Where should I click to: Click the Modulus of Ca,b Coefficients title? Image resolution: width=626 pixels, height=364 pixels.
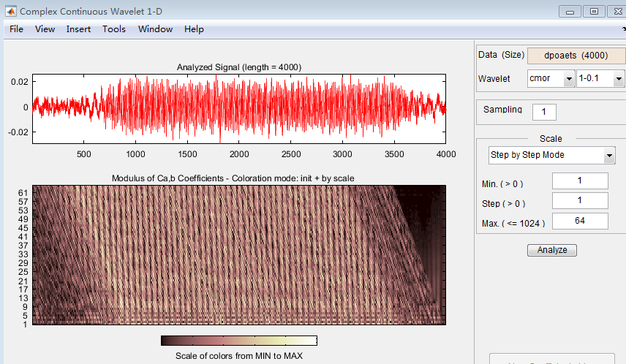[x=233, y=178]
